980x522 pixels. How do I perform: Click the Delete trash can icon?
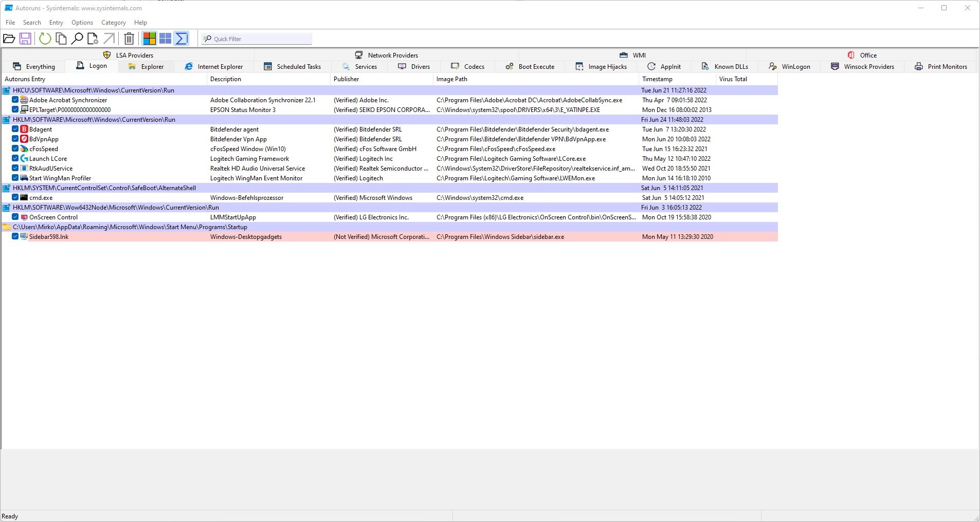[130, 39]
